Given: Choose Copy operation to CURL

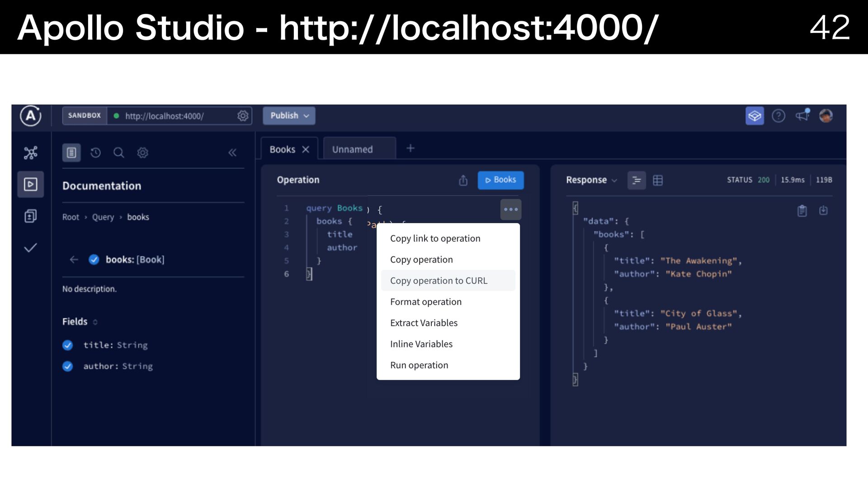Looking at the screenshot, I should pyautogui.click(x=448, y=281).
